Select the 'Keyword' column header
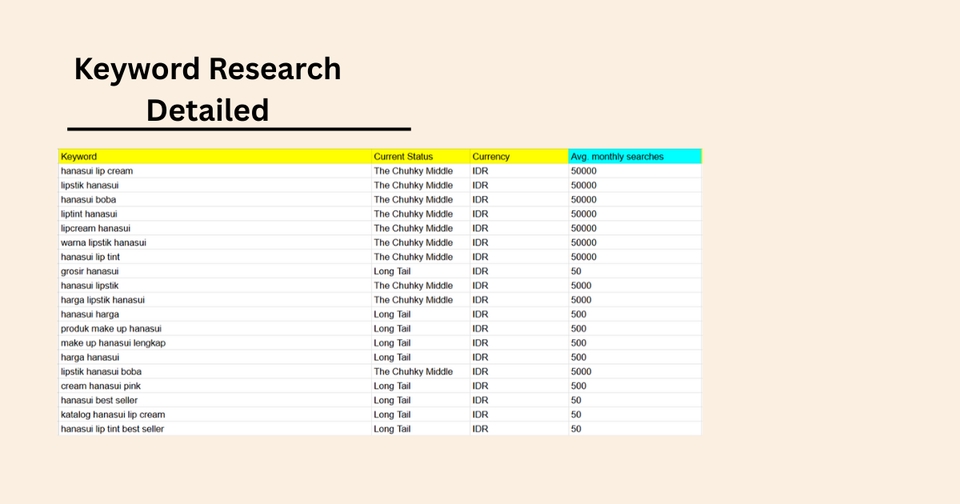Image resolution: width=960 pixels, height=504 pixels. point(215,156)
